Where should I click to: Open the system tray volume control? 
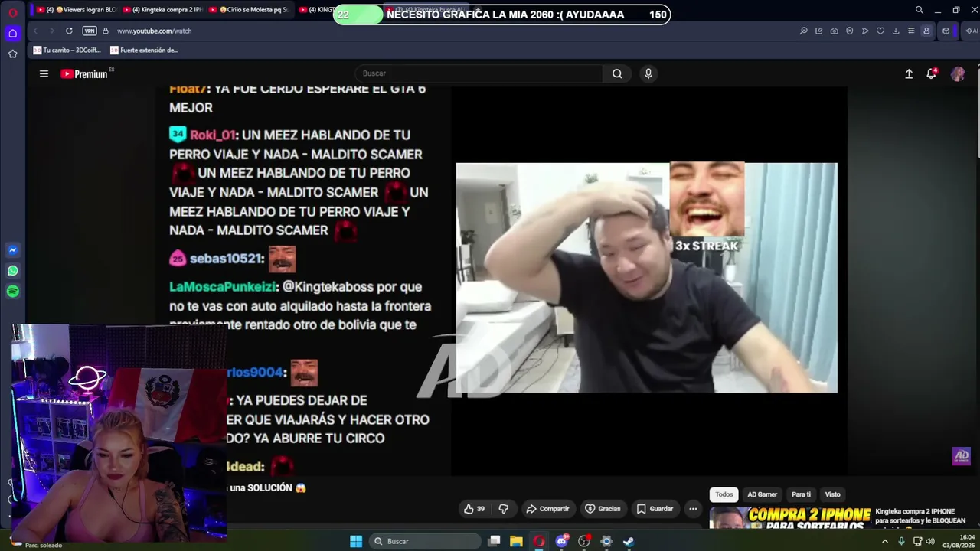click(x=930, y=541)
